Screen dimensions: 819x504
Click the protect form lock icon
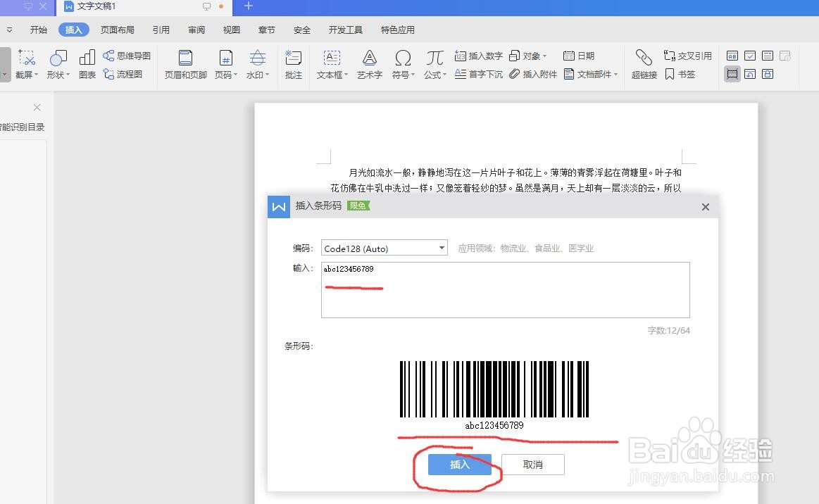coord(768,74)
